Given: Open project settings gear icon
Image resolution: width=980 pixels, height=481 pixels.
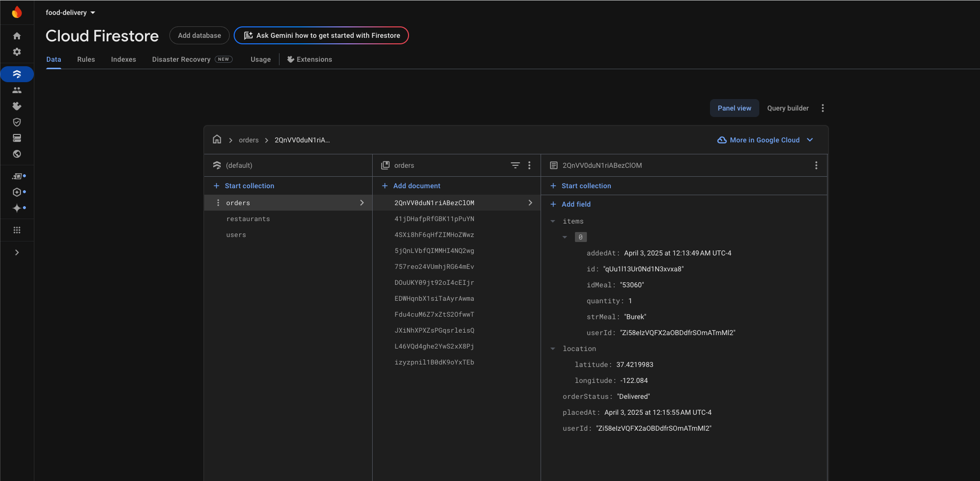Looking at the screenshot, I should [x=17, y=52].
